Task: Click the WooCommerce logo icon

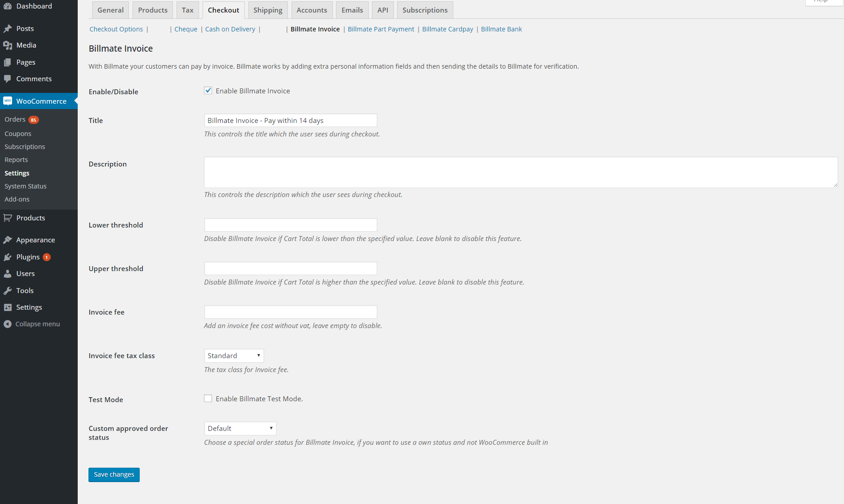Action: [x=8, y=101]
